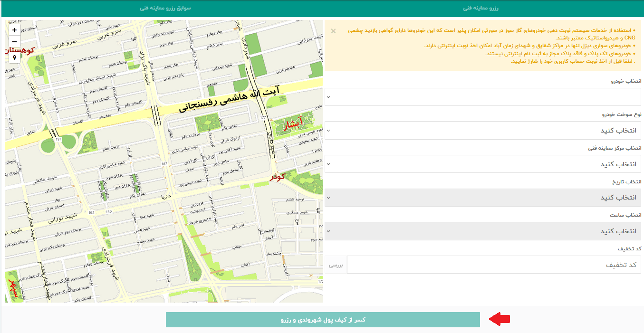Expand the انتخاب ساعت dropdown
Image resolution: width=644 pixels, height=333 pixels.
tap(483, 231)
